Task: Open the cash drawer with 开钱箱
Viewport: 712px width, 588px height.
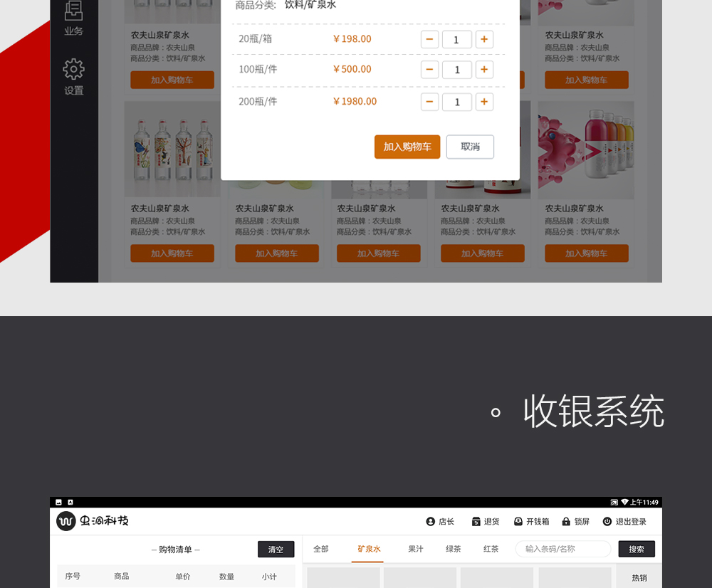Action: (531, 522)
